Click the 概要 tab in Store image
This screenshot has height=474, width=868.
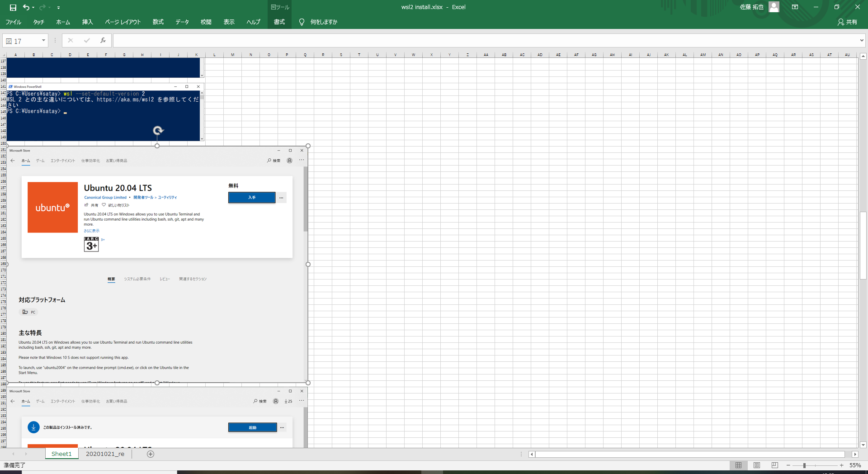pyautogui.click(x=111, y=279)
